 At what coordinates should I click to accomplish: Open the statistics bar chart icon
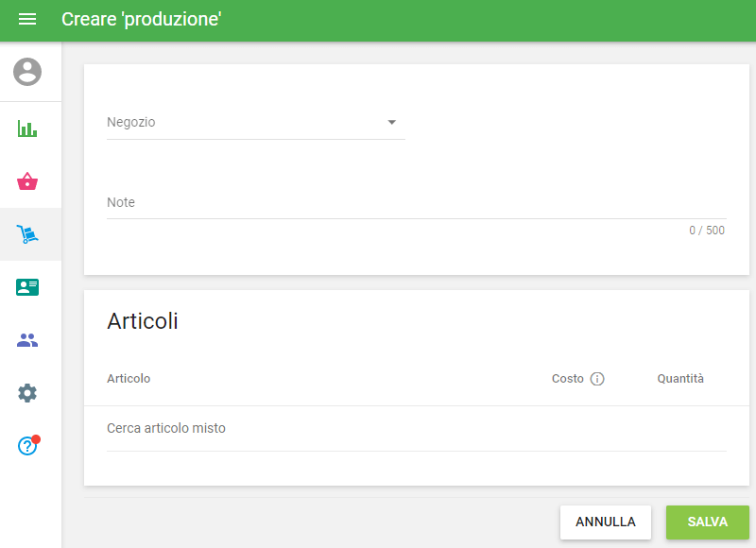[x=27, y=128]
